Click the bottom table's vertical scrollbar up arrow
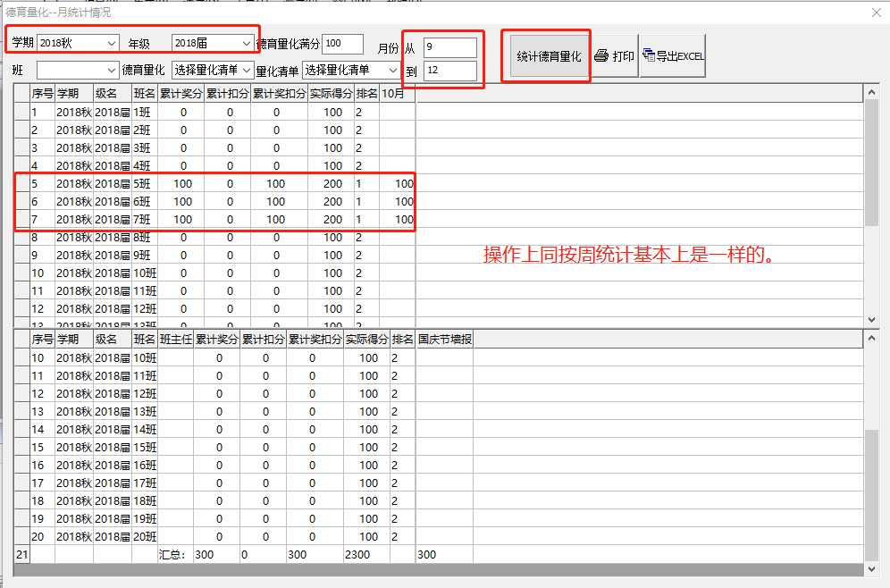 click(872, 339)
